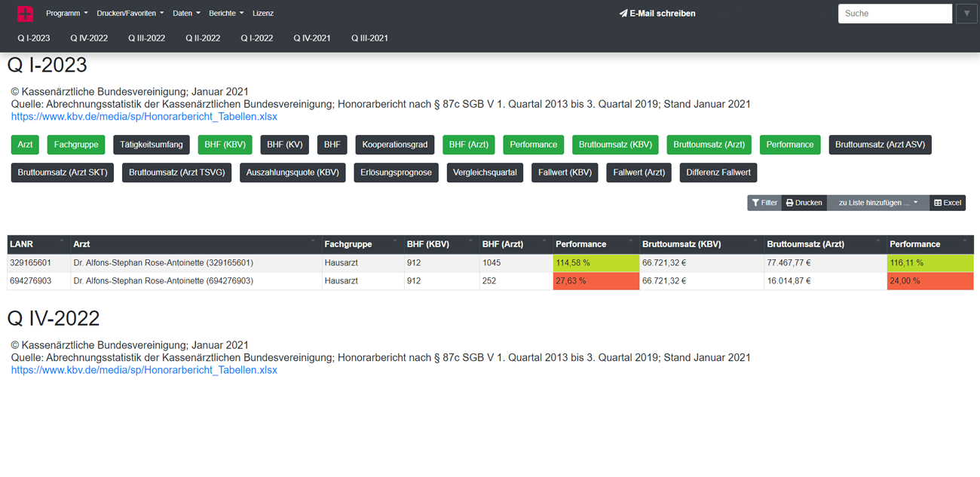This screenshot has width=980, height=477.
Task: Click the red 27,63 % performance cell
Action: (x=595, y=281)
